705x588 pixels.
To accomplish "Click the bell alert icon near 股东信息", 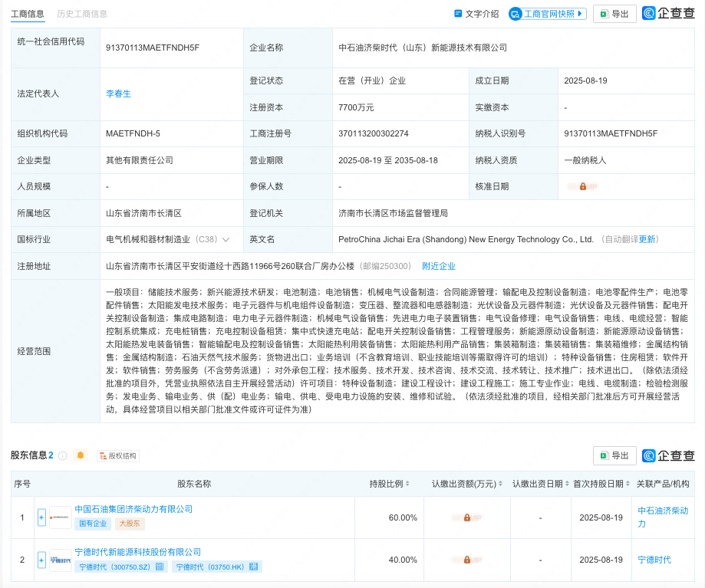I will click(81, 455).
